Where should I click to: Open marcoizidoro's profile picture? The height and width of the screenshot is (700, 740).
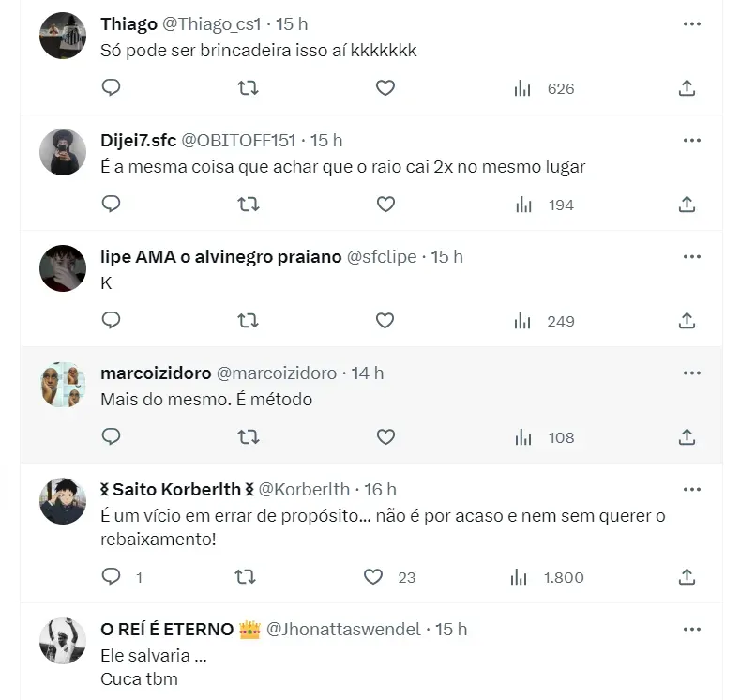[x=63, y=385]
